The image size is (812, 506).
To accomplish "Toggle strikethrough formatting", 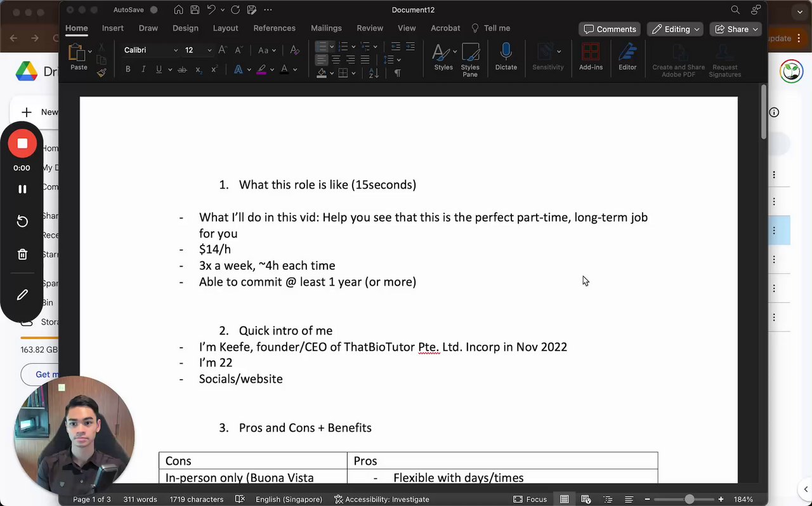I will [183, 69].
